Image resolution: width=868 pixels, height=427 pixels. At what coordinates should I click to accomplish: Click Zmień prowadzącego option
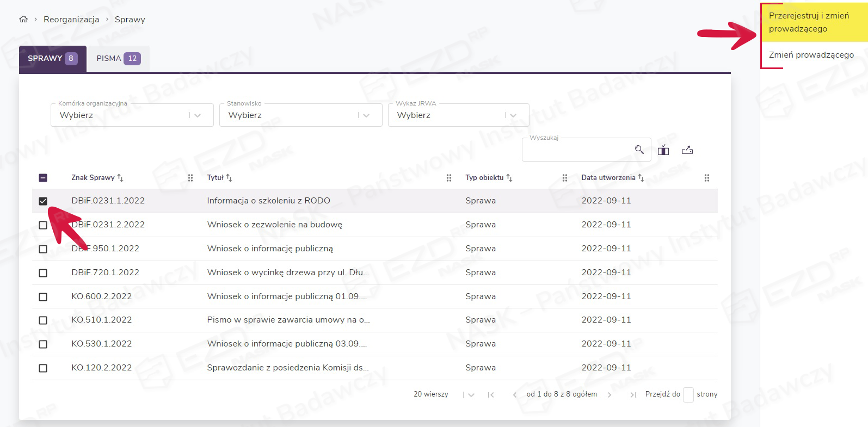click(x=811, y=55)
